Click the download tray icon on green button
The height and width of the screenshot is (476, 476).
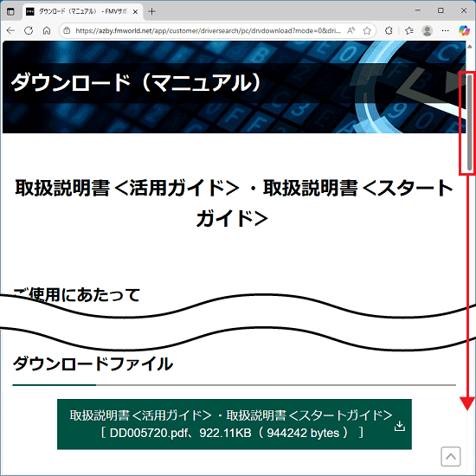tap(400, 426)
